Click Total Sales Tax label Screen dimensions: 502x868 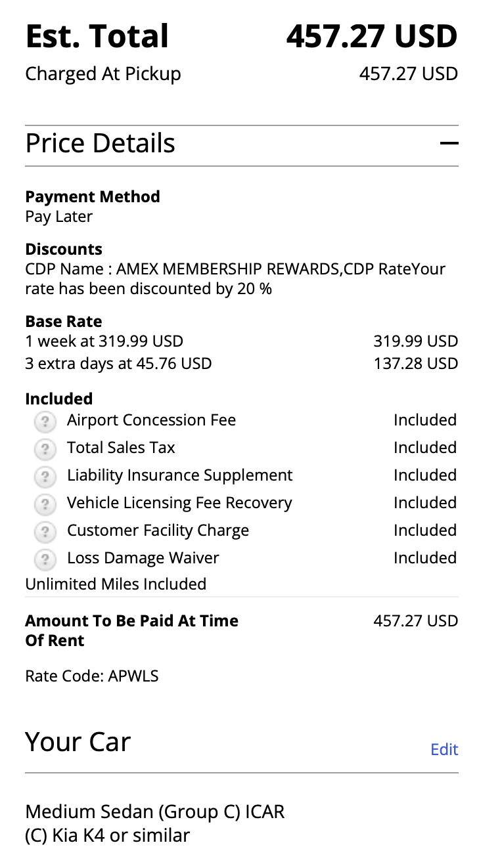pyautogui.click(x=121, y=448)
